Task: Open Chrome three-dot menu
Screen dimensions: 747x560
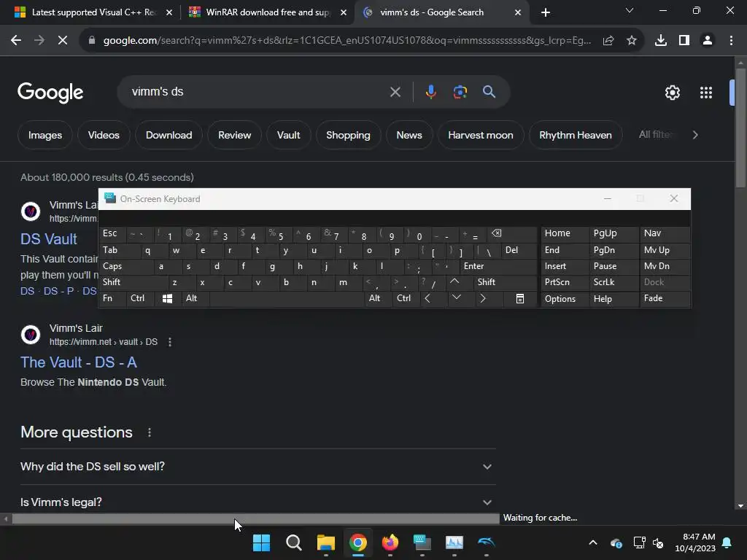Action: [731, 41]
